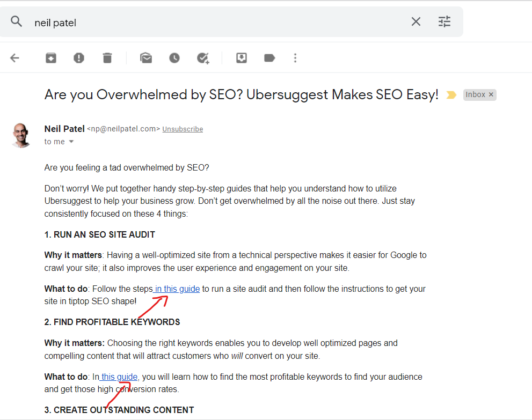532x420 pixels.
Task: Go back to search results arrow
Action: coord(14,58)
